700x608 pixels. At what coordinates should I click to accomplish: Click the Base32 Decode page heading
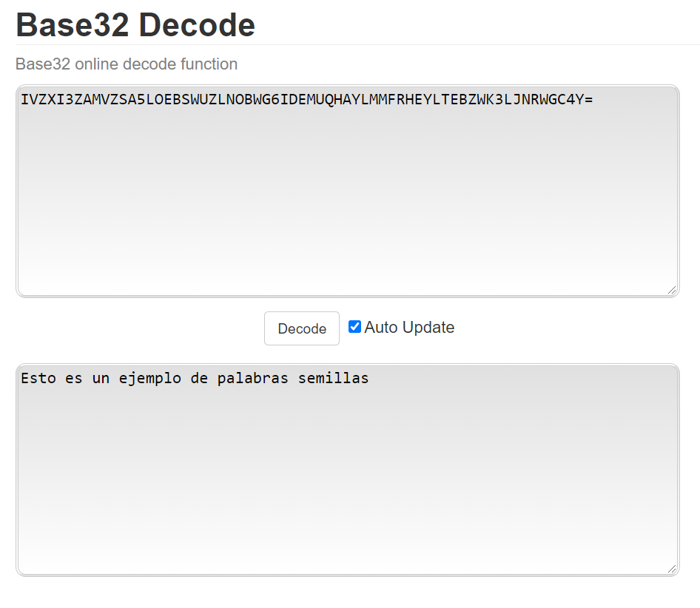135,25
